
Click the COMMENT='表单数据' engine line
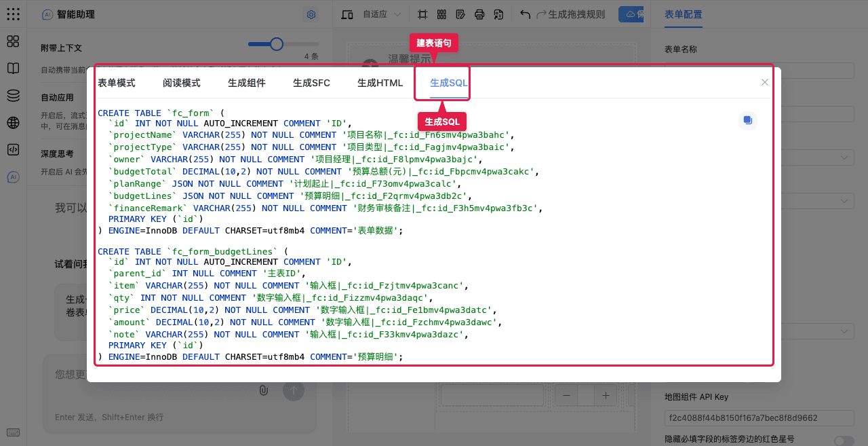click(250, 231)
